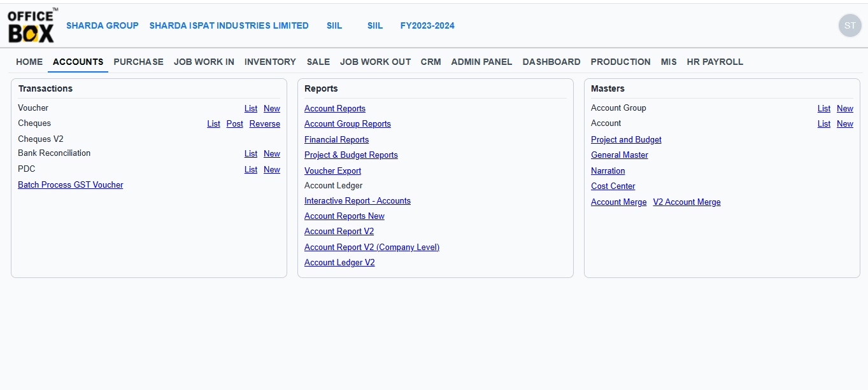Viewport: 868px width, 390px height.
Task: Open the Bank Reconciliation List
Action: [x=251, y=154]
